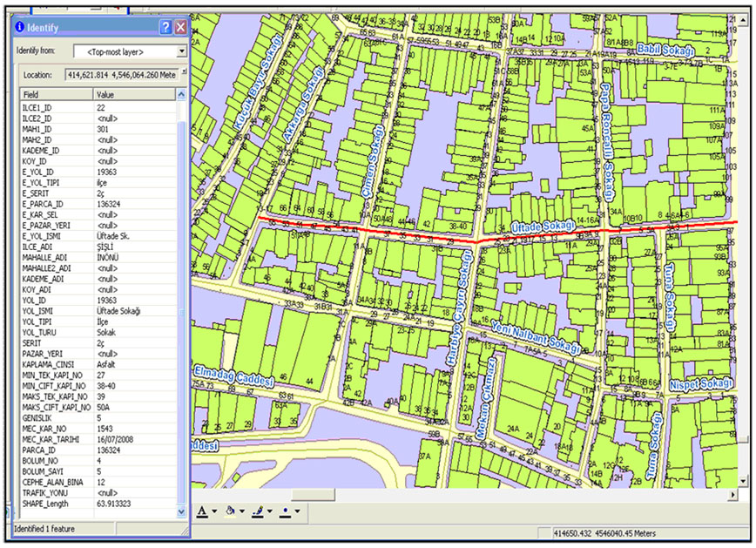Click the Font Color 'A' icon
The image size is (756, 548).
(x=202, y=511)
